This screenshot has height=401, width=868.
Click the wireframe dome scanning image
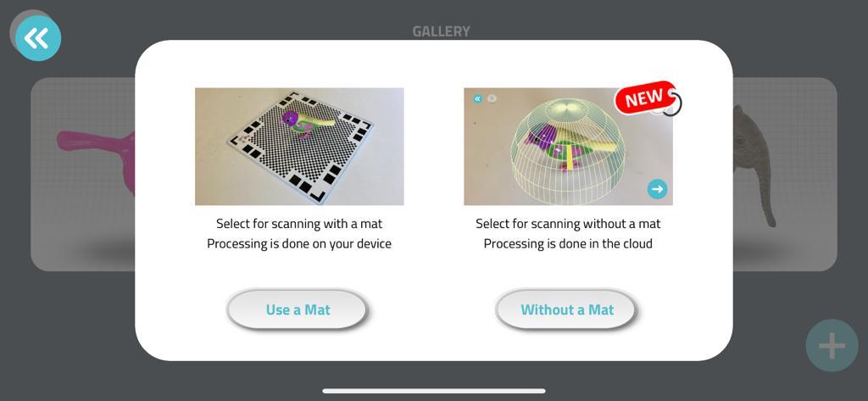click(x=568, y=146)
